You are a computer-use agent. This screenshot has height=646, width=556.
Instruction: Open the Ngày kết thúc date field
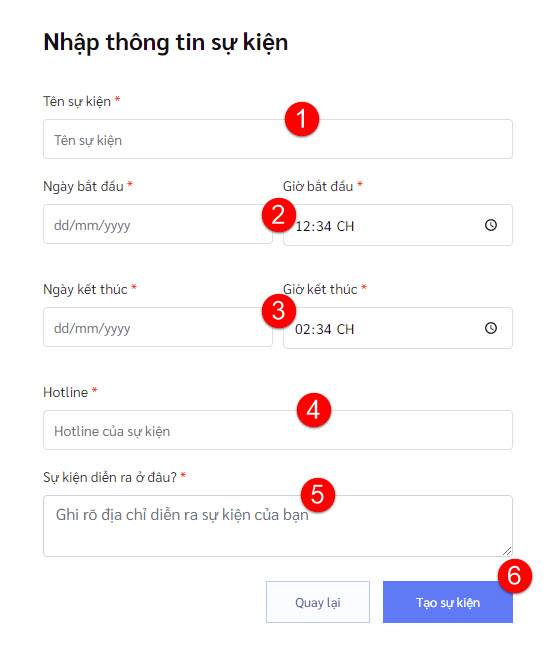(158, 327)
